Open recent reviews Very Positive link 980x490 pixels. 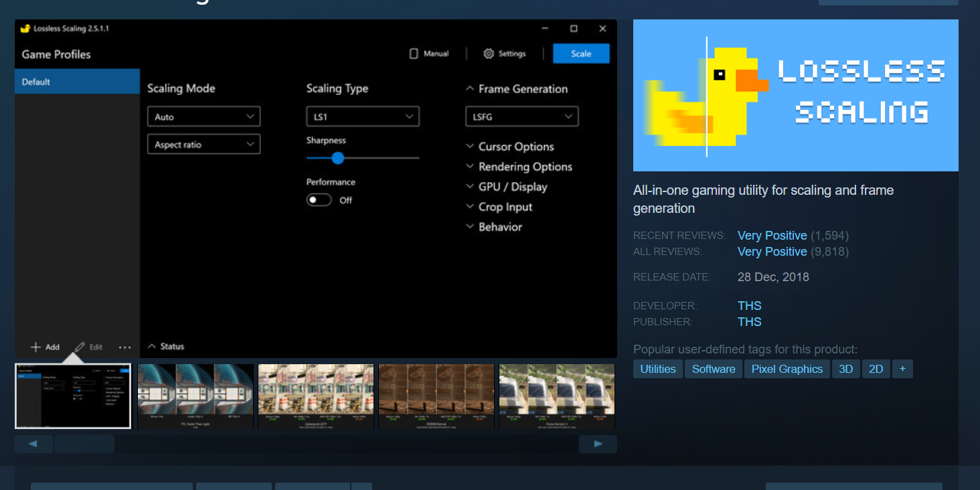click(772, 236)
